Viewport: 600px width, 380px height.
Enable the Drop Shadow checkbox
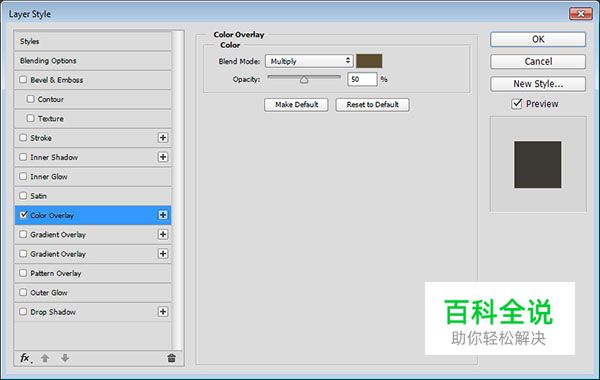tap(23, 312)
